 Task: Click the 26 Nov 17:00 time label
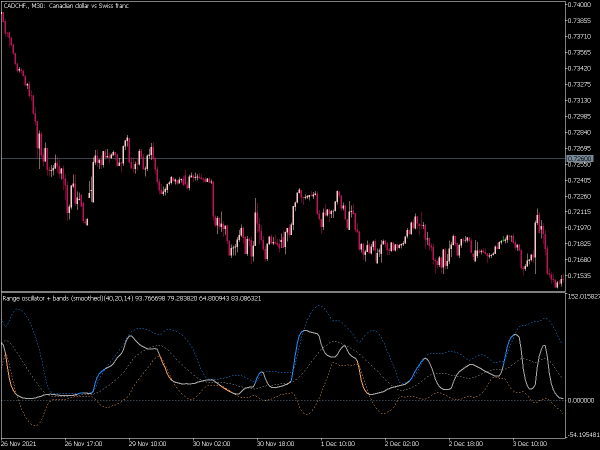[83, 443]
